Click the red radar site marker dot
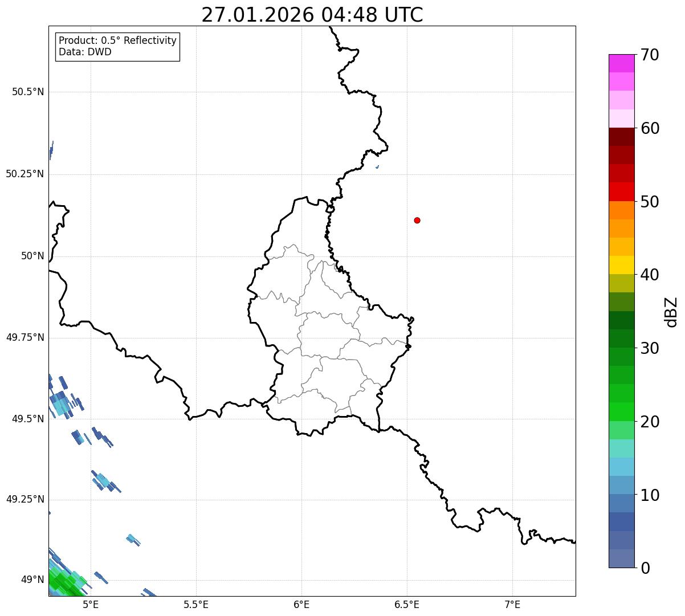Screen dimensions: 685x616 click(x=417, y=220)
